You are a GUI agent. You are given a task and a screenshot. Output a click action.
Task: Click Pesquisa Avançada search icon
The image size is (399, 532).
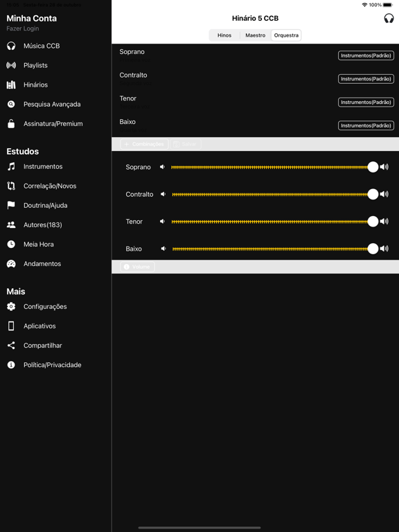11,104
